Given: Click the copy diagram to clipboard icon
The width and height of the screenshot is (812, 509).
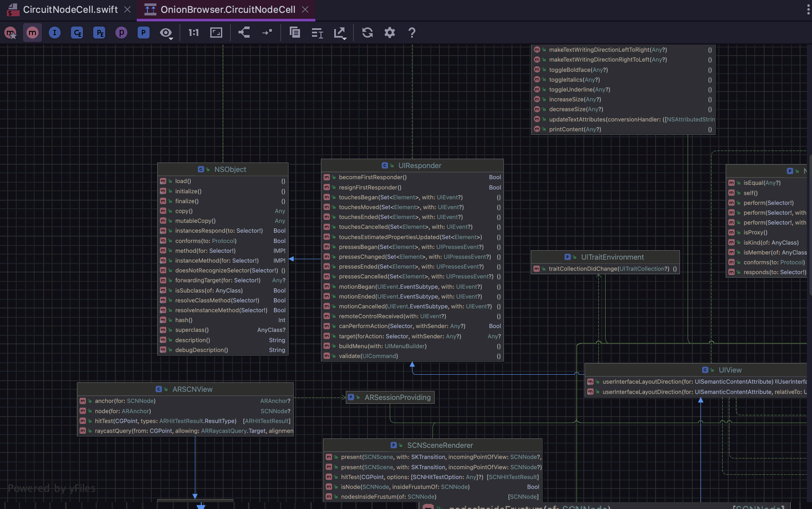Looking at the screenshot, I should pos(295,33).
